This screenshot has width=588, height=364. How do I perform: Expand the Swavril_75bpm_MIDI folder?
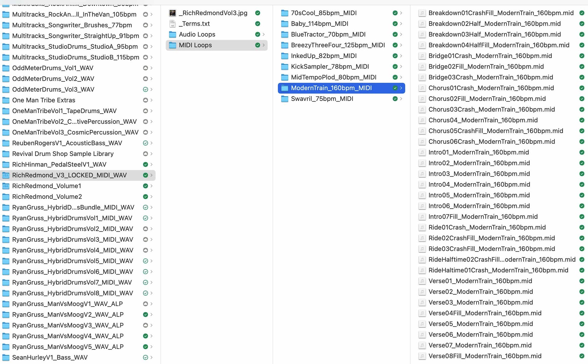pyautogui.click(x=401, y=99)
